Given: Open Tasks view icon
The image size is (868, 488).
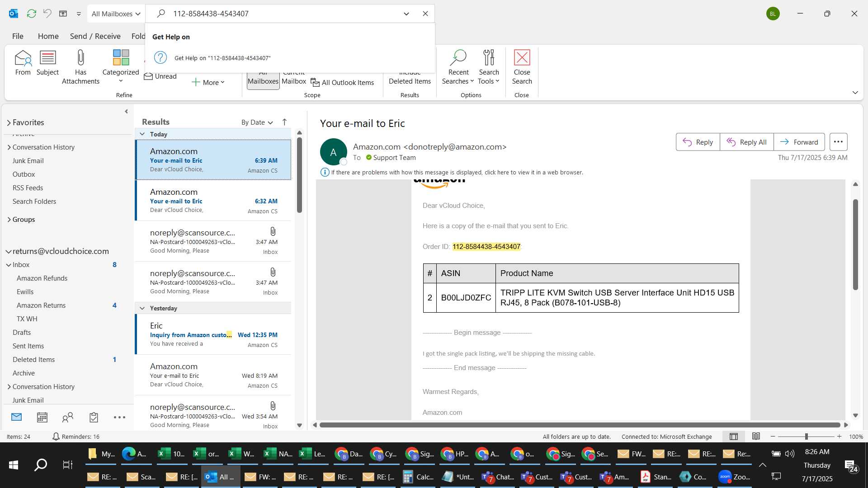Looking at the screenshot, I should click(94, 417).
